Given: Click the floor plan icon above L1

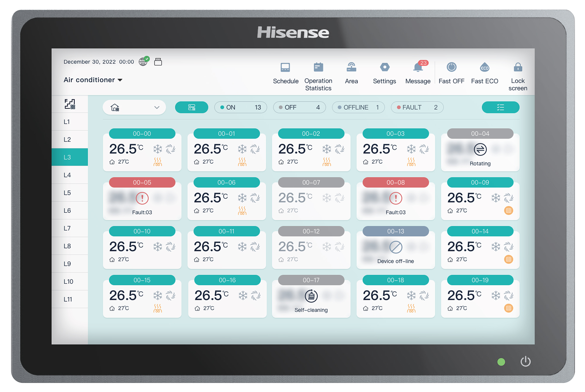Looking at the screenshot, I should [70, 104].
